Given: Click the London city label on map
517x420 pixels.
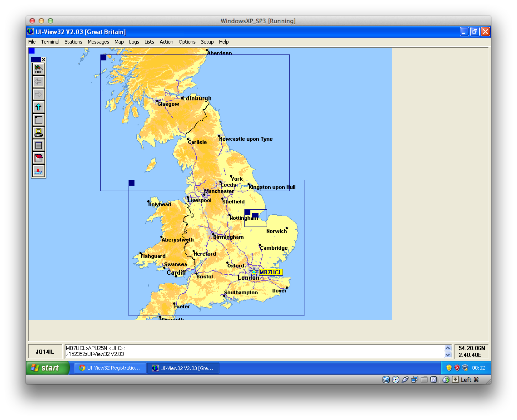Looking at the screenshot, I should [249, 278].
